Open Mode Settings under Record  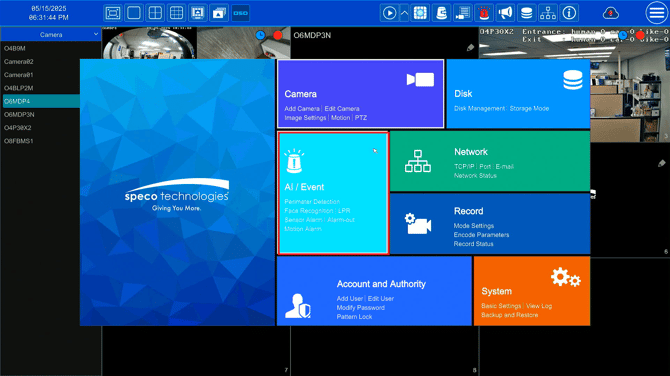474,226
